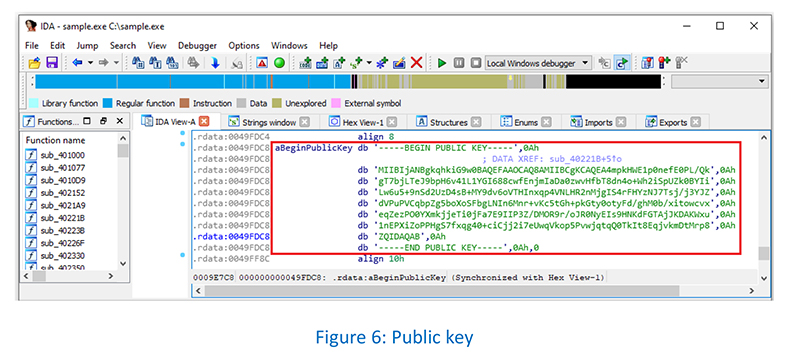Click the add breakpoint icon
Viewport: 790px width, 360px height.
pos(664,63)
